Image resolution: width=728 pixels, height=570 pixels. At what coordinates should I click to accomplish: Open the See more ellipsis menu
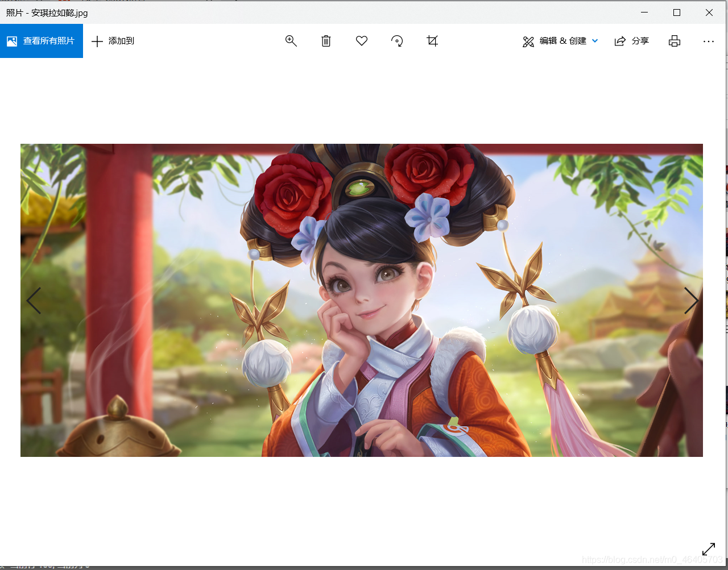[709, 41]
